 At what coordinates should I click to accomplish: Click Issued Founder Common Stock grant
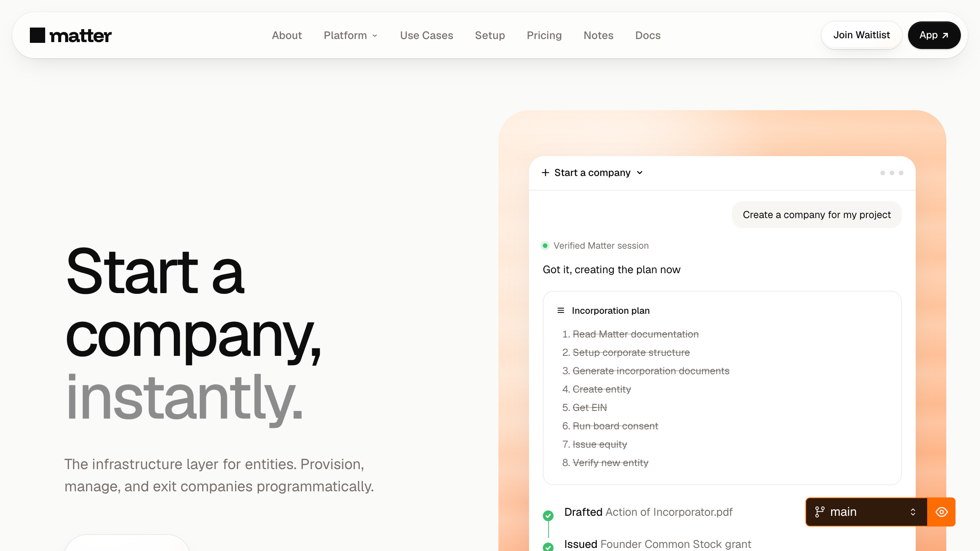(x=658, y=544)
